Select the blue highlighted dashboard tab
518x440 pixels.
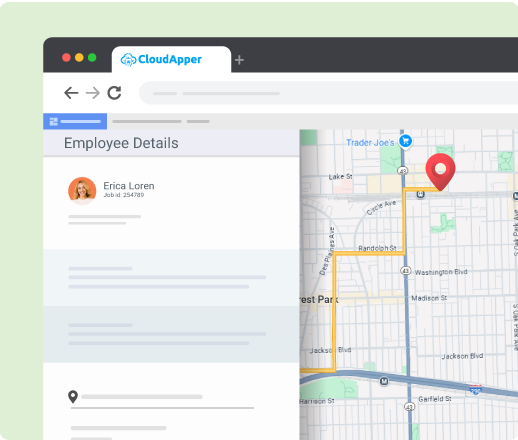click(x=75, y=121)
